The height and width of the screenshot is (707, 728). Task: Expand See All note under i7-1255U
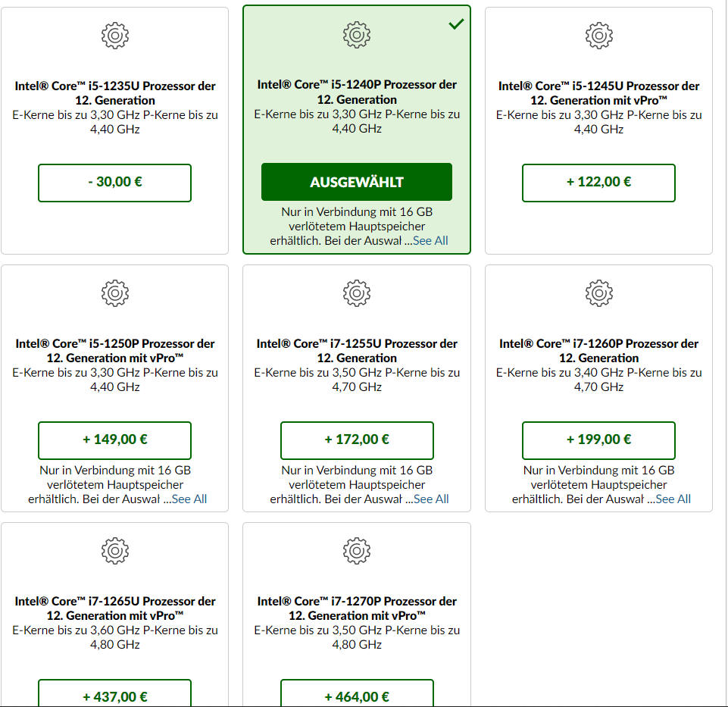[x=430, y=499]
